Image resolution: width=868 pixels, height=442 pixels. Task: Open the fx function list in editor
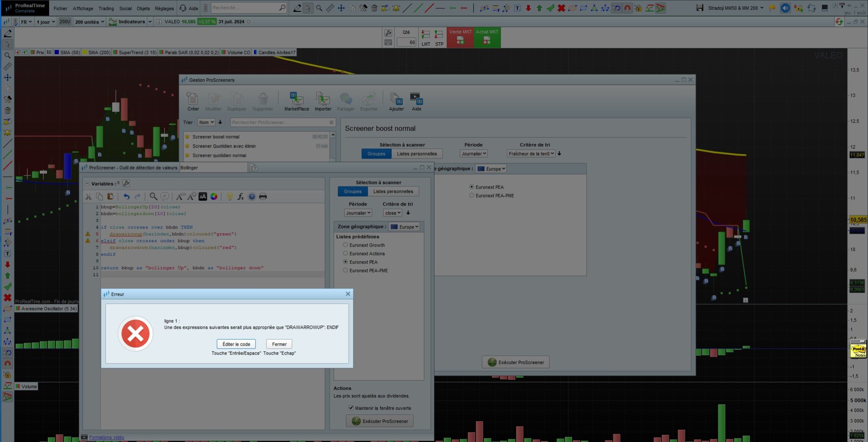[x=240, y=197]
